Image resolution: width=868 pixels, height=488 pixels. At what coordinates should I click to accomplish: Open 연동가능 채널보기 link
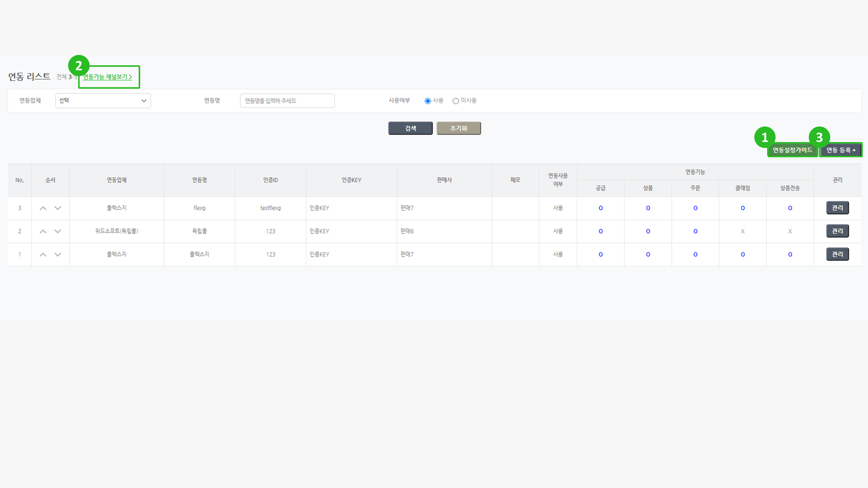coord(107,77)
